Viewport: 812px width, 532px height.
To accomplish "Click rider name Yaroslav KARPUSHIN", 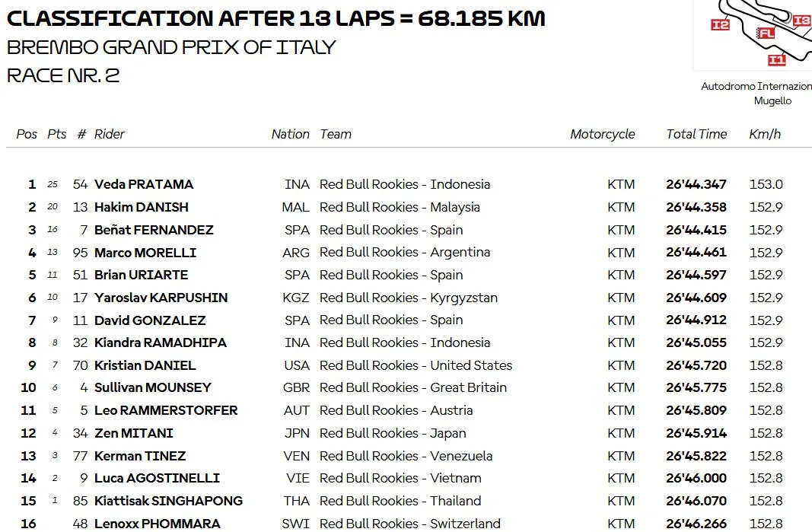I will (x=161, y=298).
